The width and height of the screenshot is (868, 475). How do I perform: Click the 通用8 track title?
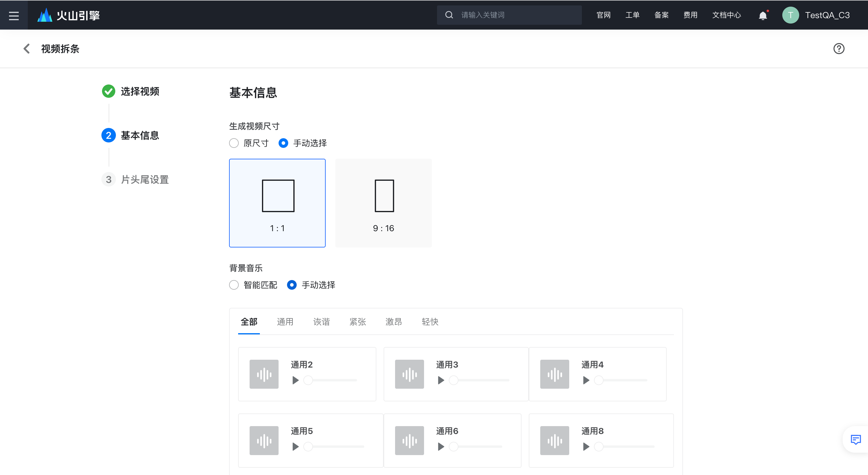click(x=592, y=431)
